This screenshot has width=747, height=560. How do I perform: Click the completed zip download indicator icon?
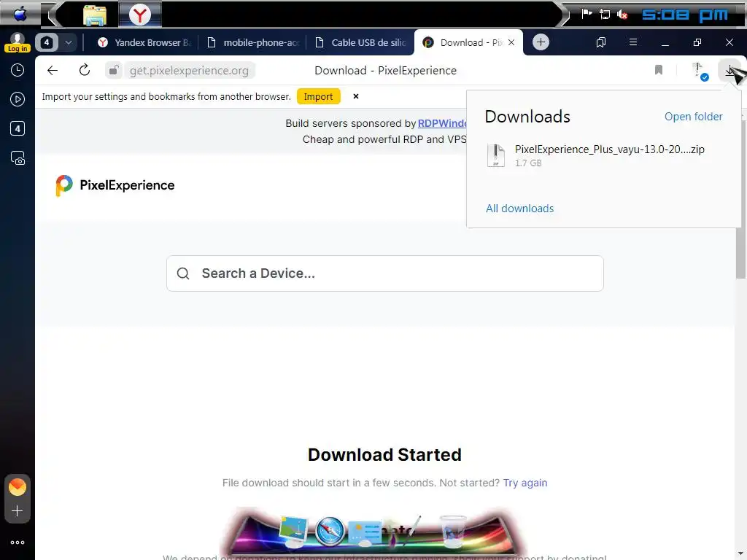click(700, 71)
